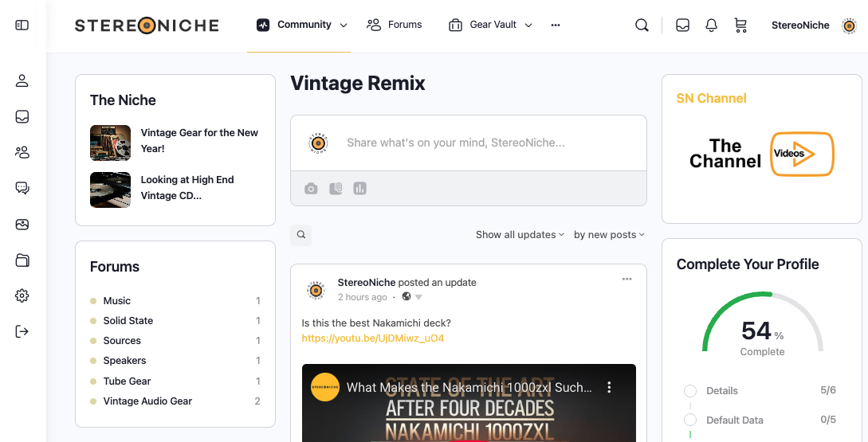
Task: Open the notifications bell
Action: 711,25
